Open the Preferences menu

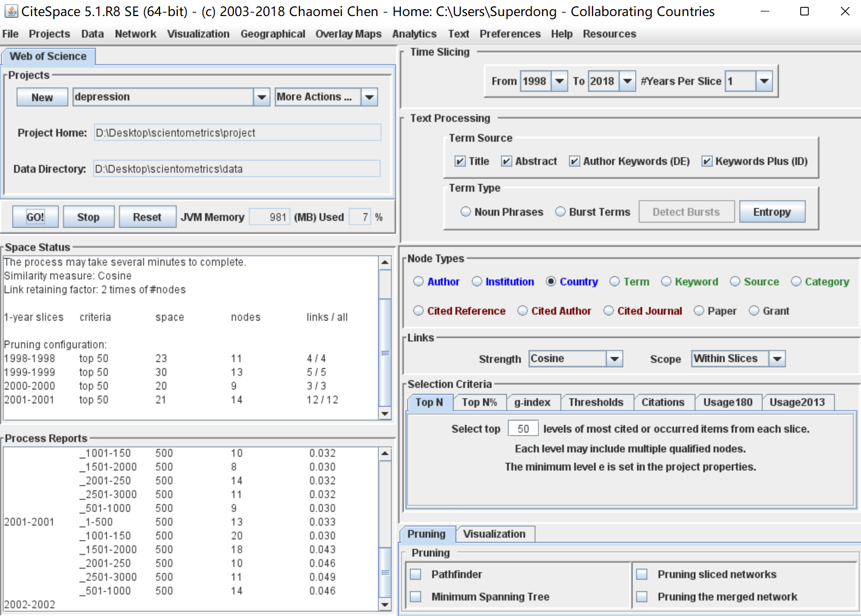click(510, 34)
